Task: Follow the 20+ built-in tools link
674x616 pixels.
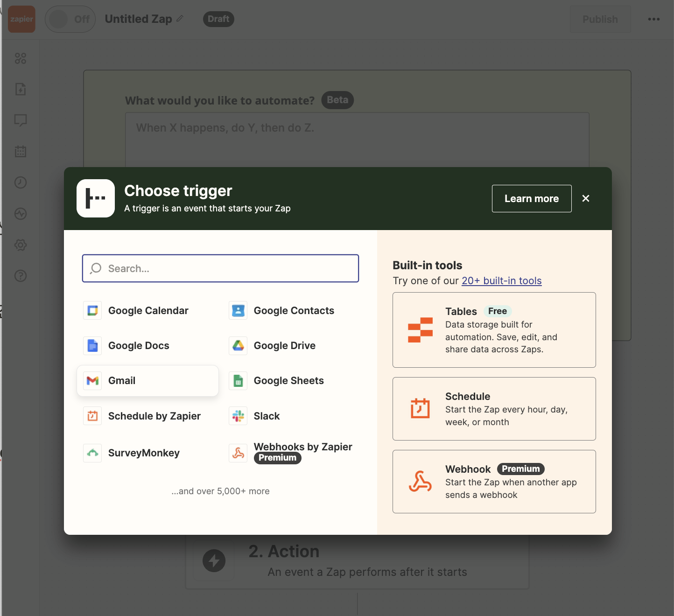Action: 502,281
